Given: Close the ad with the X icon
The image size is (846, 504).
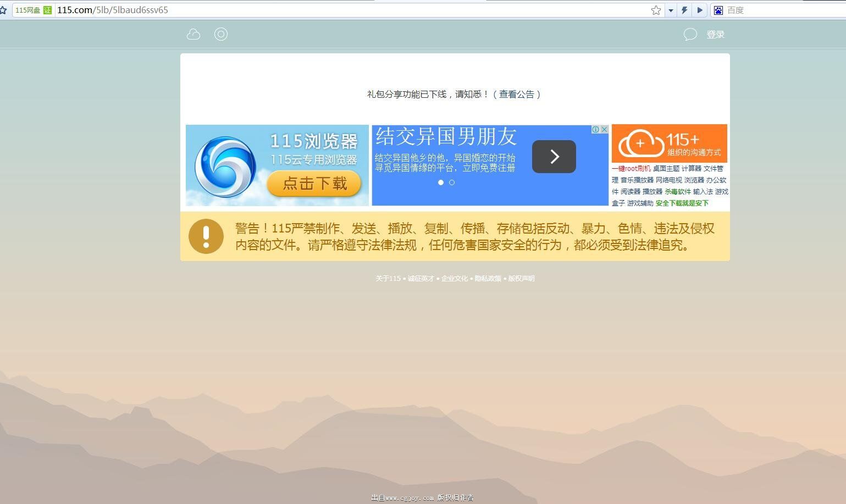Looking at the screenshot, I should (604, 130).
